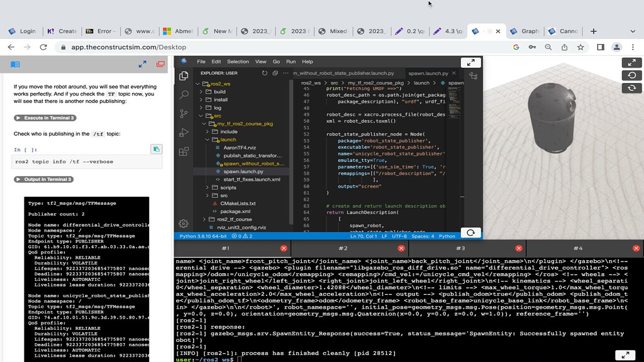
Task: Open Run and Debug in the activity bar
Action: click(x=184, y=133)
